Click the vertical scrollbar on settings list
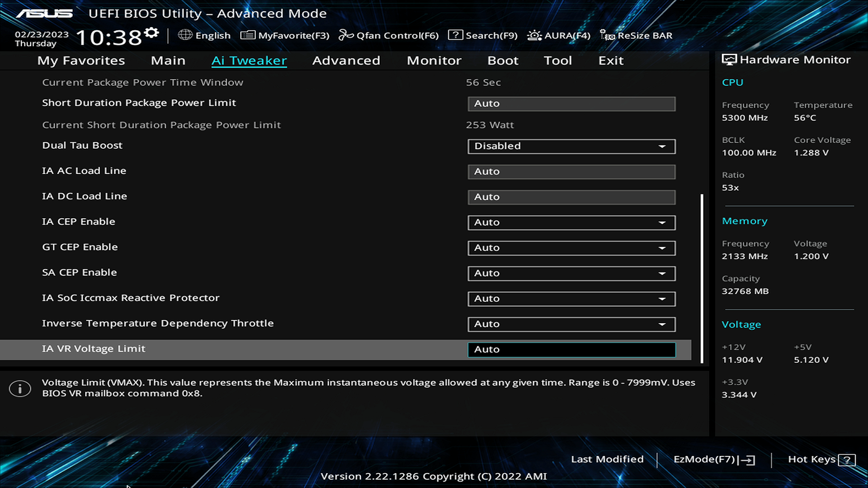Image resolution: width=868 pixels, height=488 pixels. click(702, 278)
